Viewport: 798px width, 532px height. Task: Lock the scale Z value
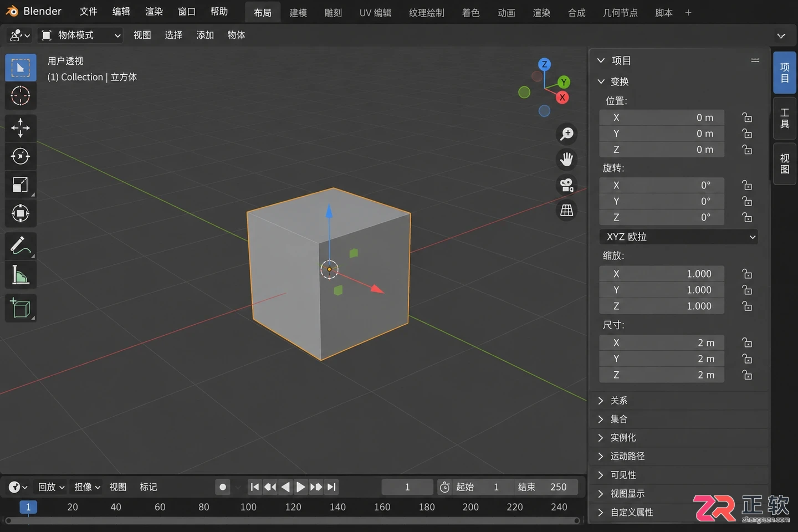point(747,306)
